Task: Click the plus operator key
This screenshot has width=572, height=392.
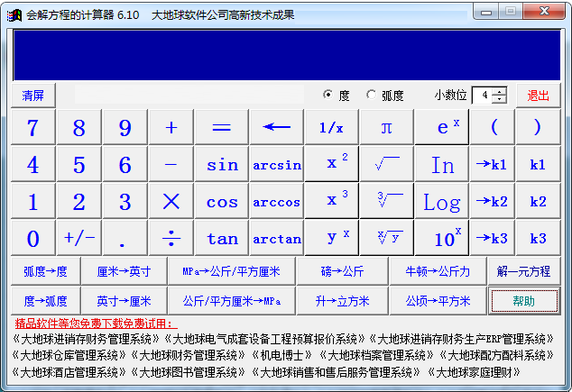Action: coord(171,127)
